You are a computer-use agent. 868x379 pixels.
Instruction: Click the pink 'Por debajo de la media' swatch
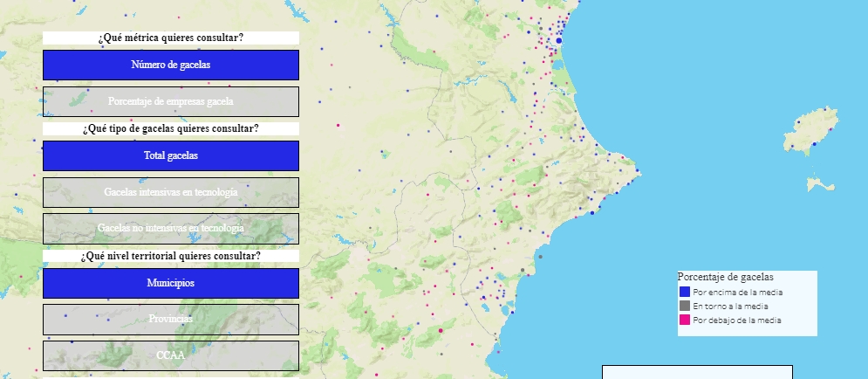pyautogui.click(x=685, y=320)
